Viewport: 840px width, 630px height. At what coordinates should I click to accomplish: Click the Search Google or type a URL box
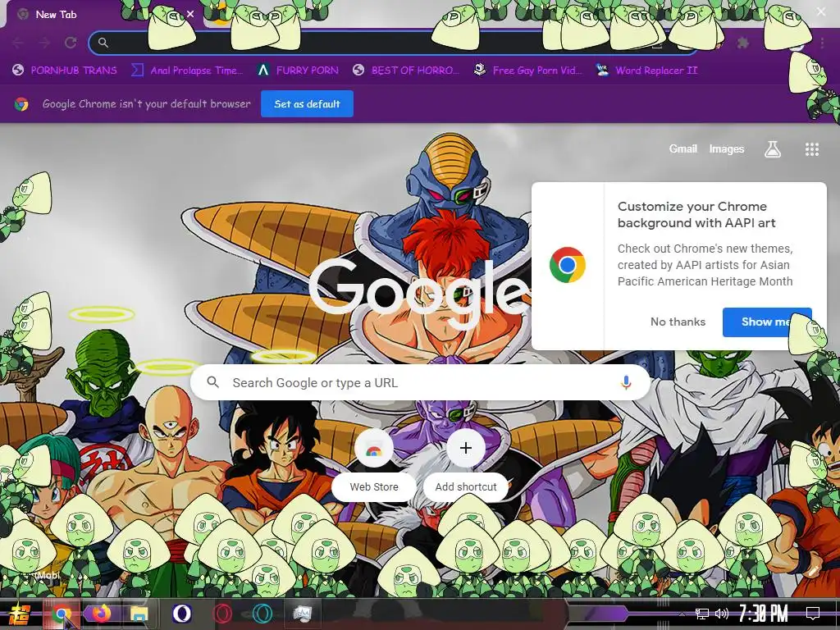tap(420, 382)
